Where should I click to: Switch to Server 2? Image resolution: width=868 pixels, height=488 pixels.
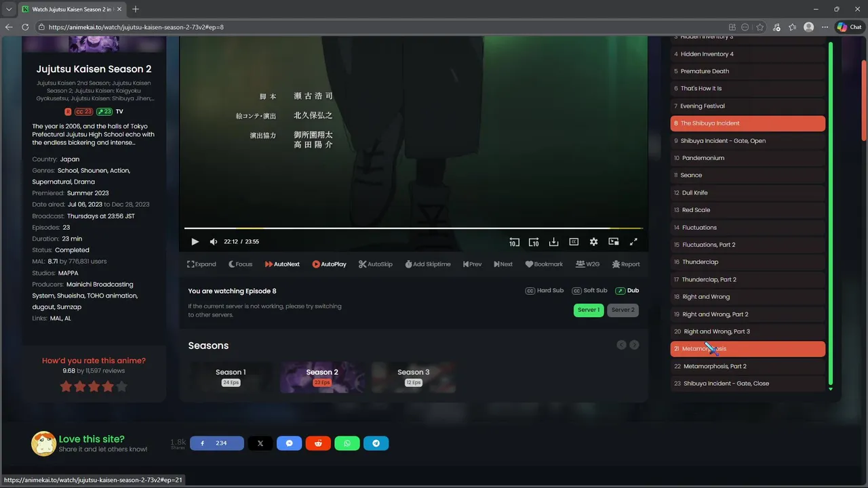(x=623, y=310)
